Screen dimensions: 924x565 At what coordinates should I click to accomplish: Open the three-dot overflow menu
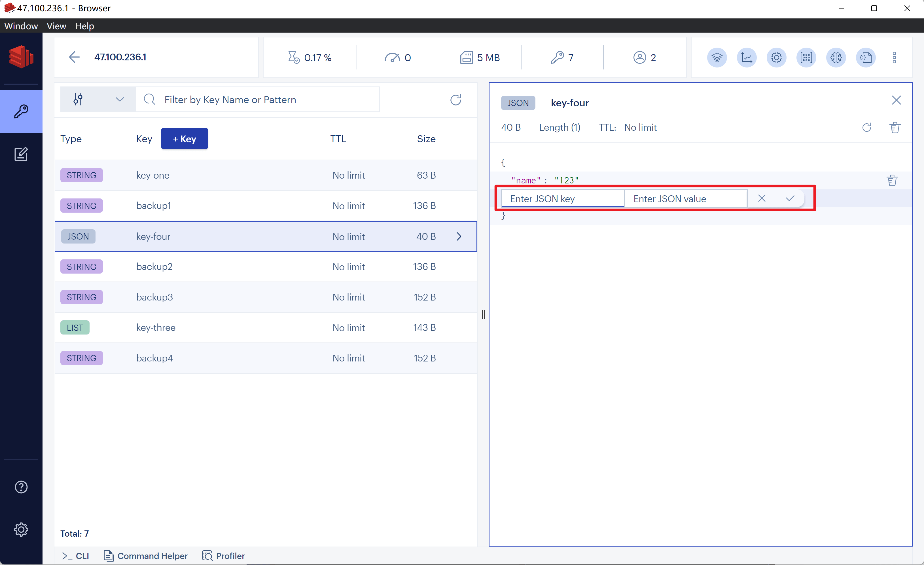coord(894,57)
